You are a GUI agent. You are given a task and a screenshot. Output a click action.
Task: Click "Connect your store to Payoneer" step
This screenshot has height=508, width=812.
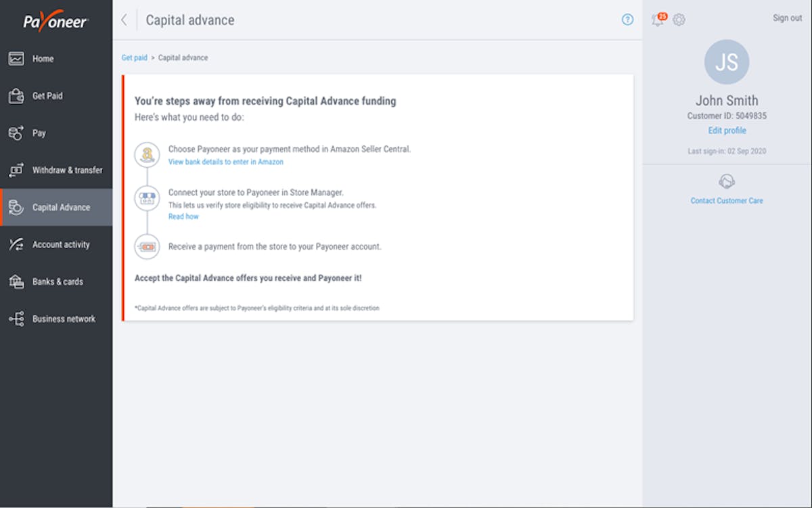[256, 193]
